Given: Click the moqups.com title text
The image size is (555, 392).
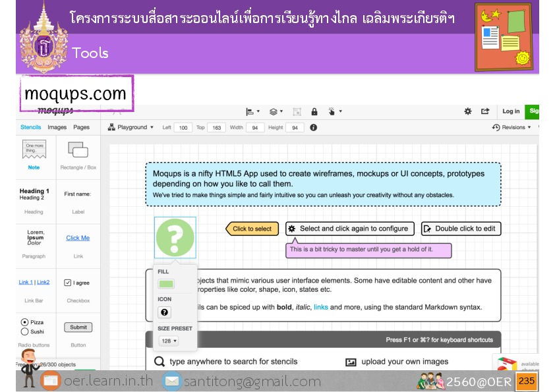Looking at the screenshot, I should (75, 94).
